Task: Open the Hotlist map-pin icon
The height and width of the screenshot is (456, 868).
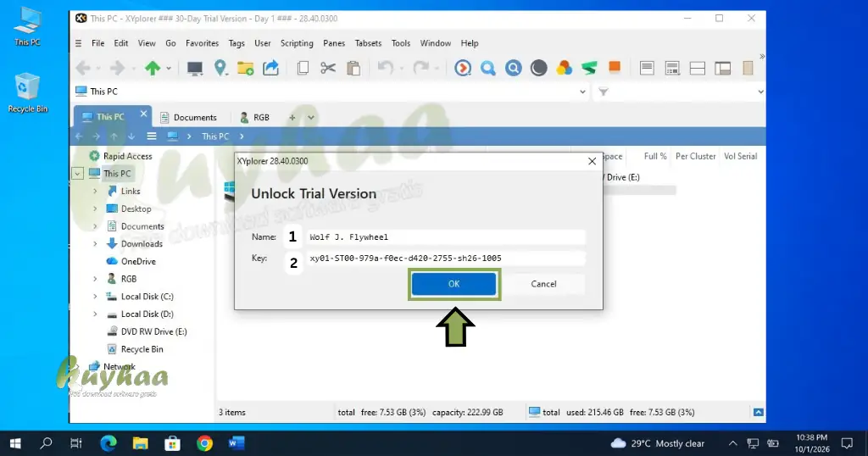Action: click(220, 68)
